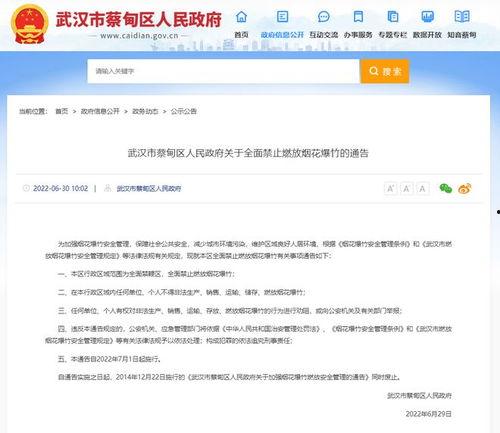Click the national emblem logo
Image resolution: width=500 pixels, height=433 pixels.
pyautogui.click(x=29, y=25)
